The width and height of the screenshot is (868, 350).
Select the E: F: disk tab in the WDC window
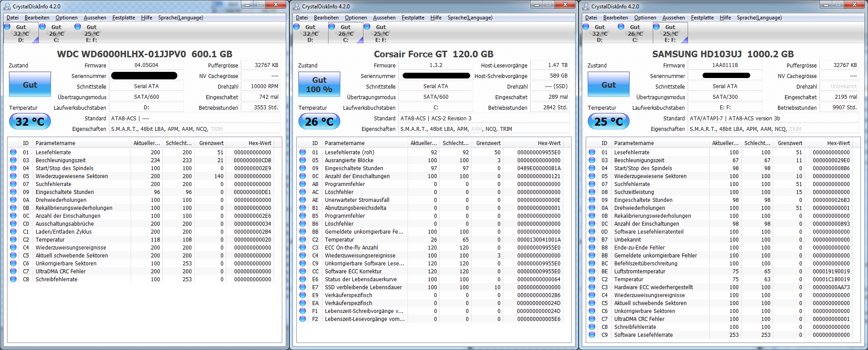(x=92, y=33)
